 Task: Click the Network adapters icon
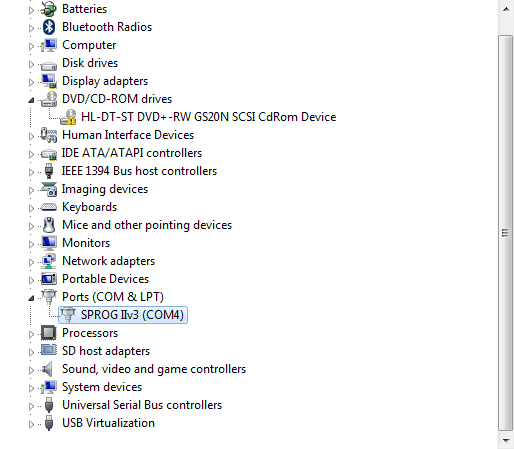(x=49, y=261)
